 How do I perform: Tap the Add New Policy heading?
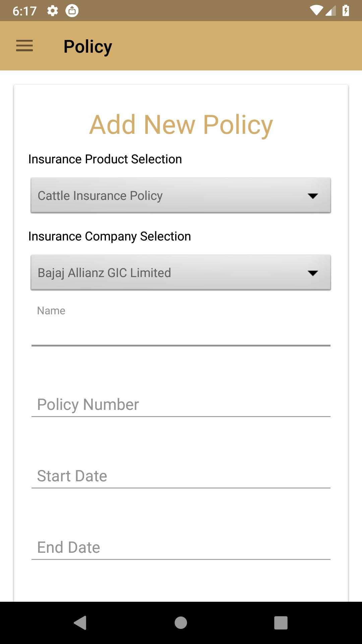pyautogui.click(x=181, y=124)
